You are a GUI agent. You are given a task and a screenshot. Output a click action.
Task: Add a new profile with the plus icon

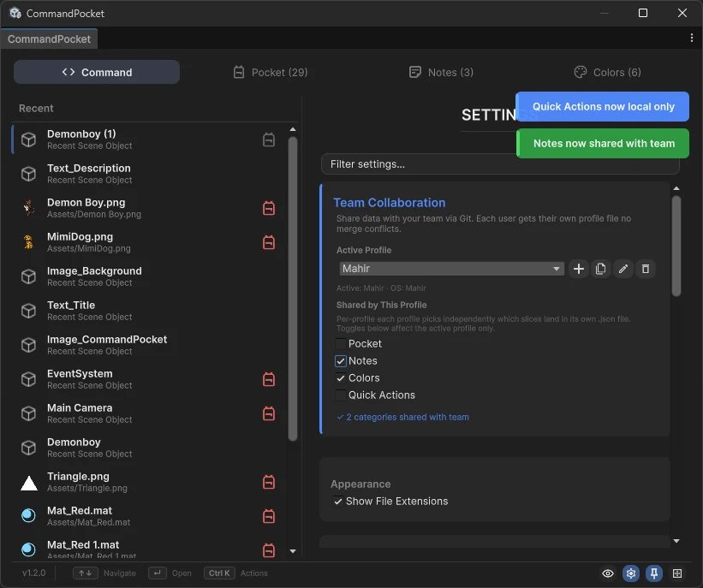[578, 269]
